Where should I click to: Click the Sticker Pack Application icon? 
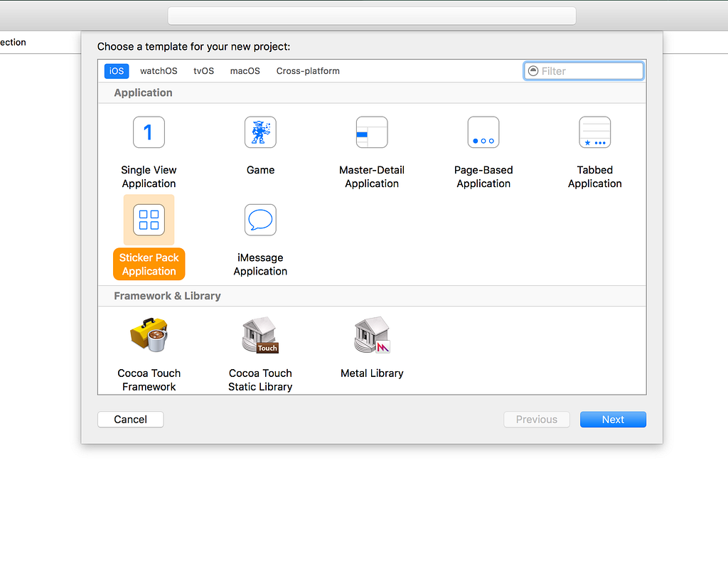[149, 220]
